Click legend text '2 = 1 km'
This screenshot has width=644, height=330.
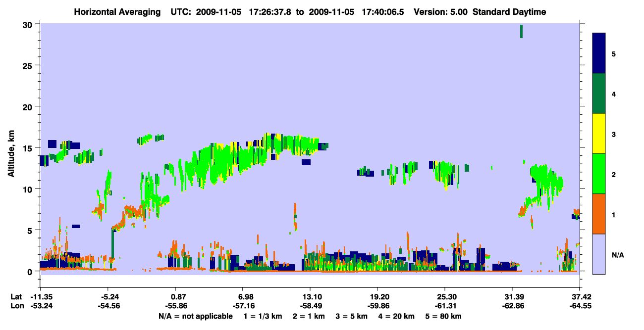click(309, 316)
